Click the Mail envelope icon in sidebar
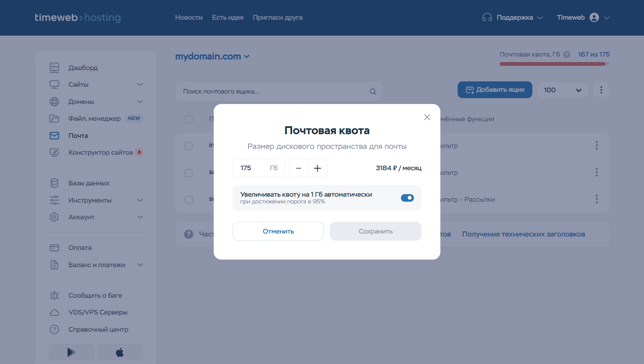The width and height of the screenshot is (644, 364). [55, 135]
